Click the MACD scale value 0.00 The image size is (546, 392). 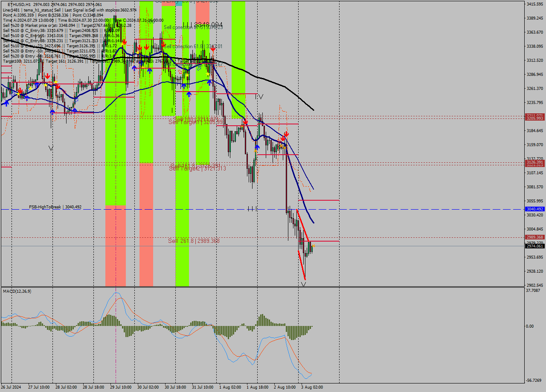530,326
